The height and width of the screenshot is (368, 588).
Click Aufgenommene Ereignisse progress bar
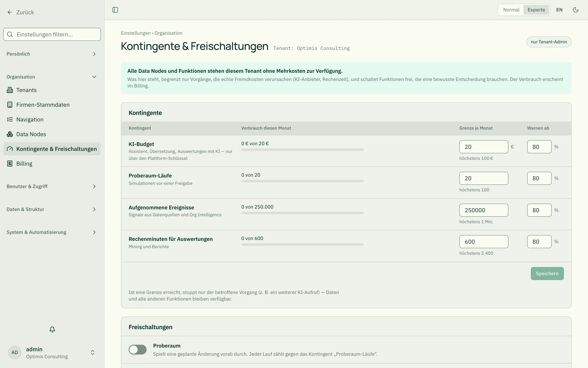(302, 213)
